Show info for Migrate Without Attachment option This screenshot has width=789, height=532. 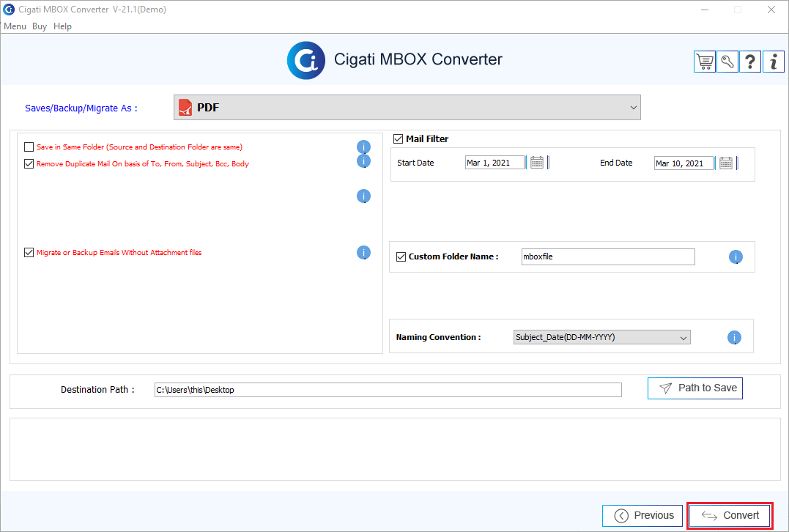364,253
